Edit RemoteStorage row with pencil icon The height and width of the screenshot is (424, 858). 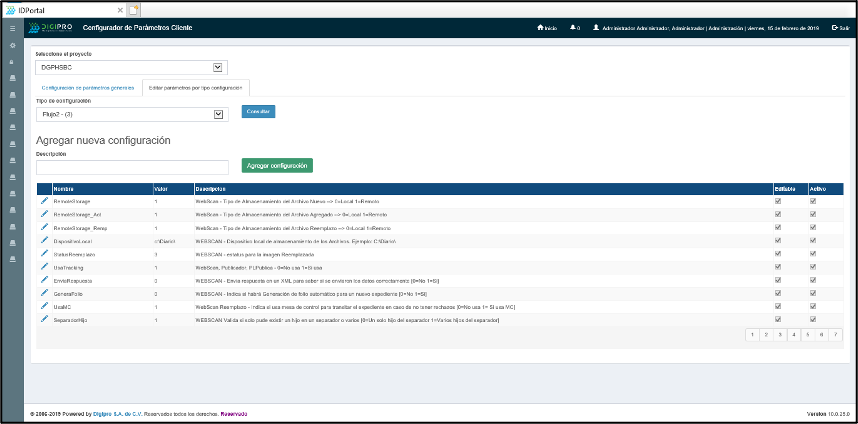click(x=44, y=201)
